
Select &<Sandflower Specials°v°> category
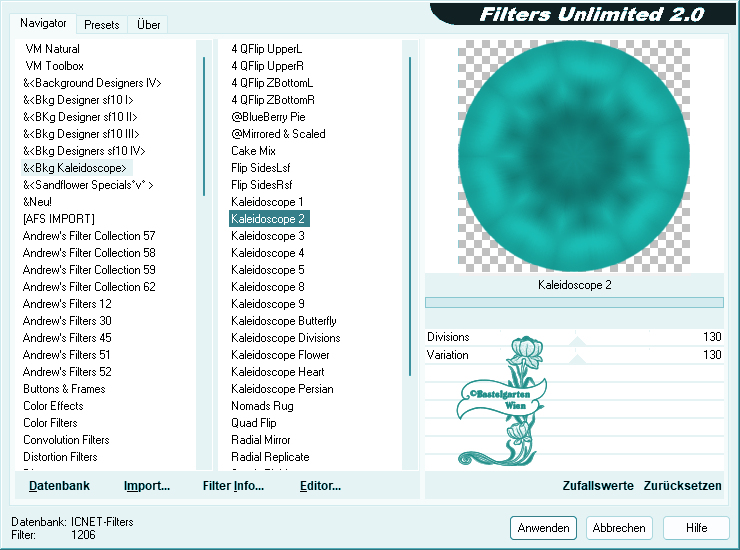88,185
